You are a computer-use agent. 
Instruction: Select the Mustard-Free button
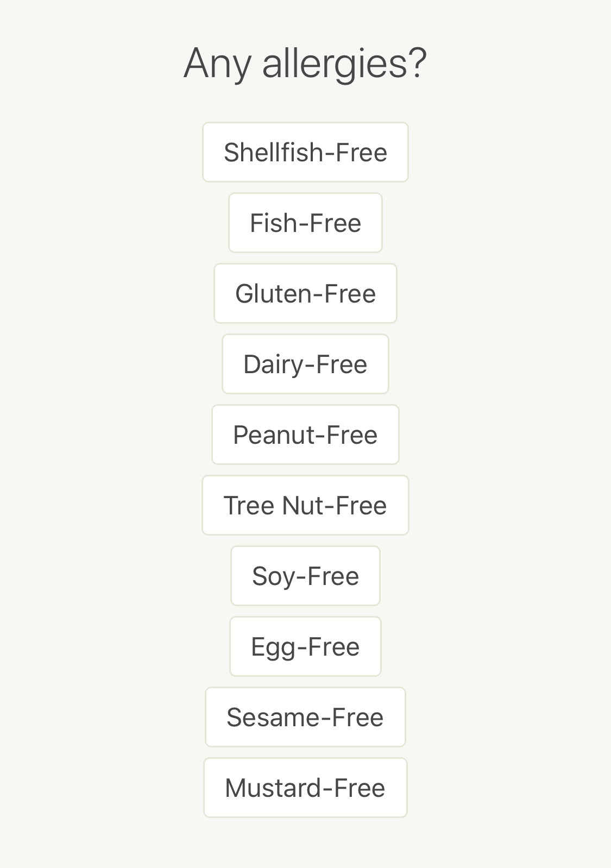tap(305, 788)
